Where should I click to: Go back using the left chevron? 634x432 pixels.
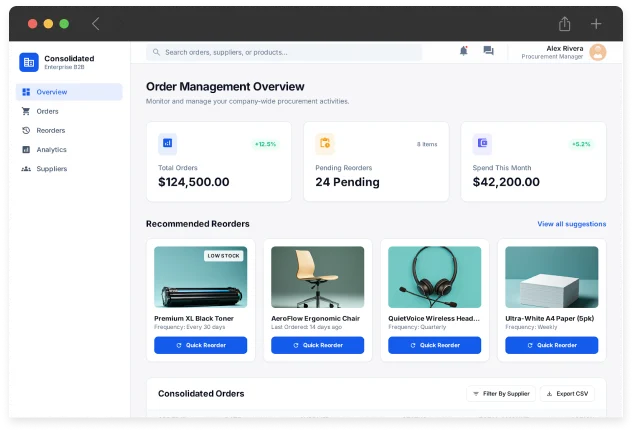tap(96, 24)
